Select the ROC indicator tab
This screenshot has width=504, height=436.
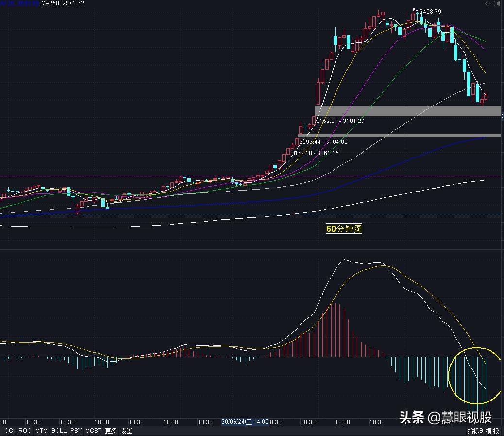point(25,431)
